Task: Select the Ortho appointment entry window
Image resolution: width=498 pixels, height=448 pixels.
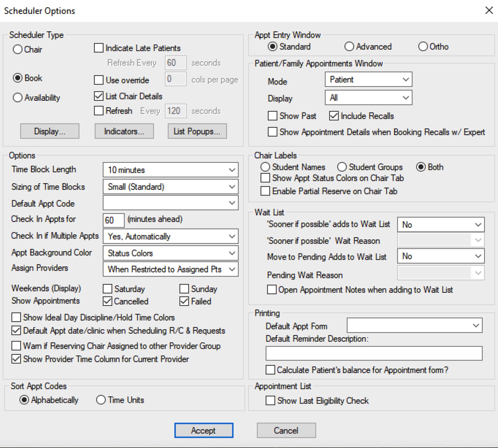Action: tap(423, 47)
